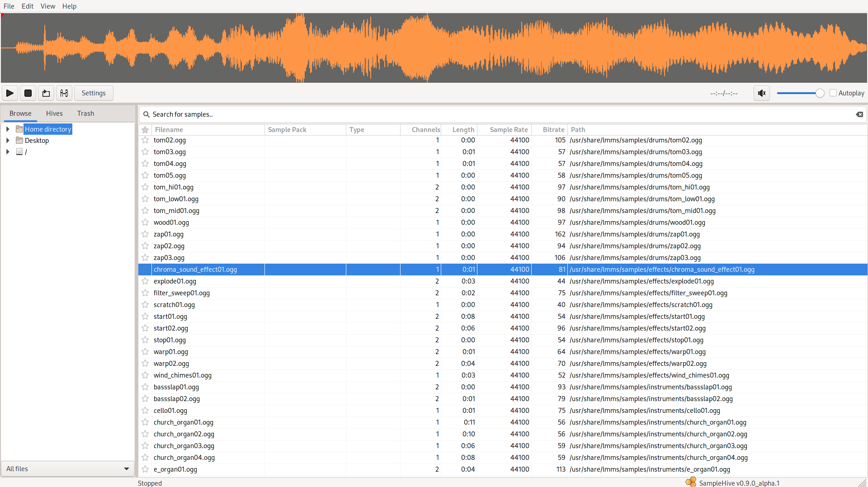This screenshot has height=487, width=868.
Task: Enable loop playback mode
Action: pos(46,93)
